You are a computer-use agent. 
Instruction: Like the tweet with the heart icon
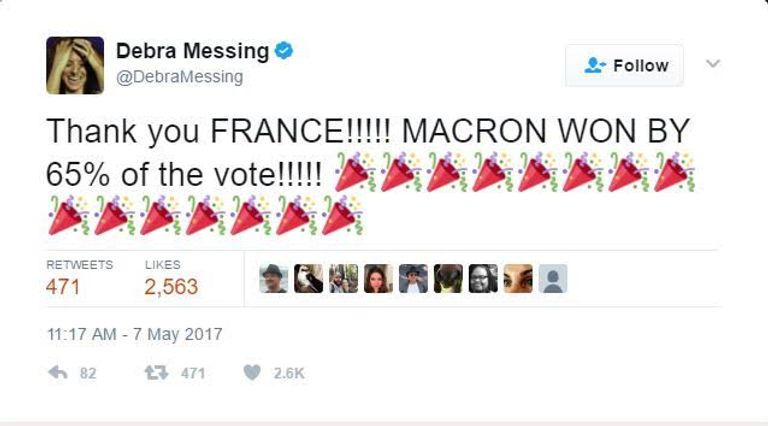(252, 373)
